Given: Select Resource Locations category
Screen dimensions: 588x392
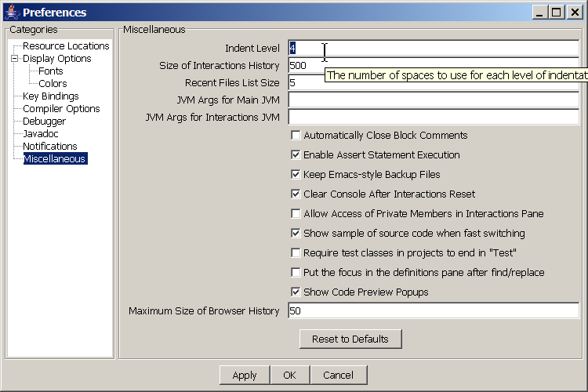Looking at the screenshot, I should click(x=66, y=46).
